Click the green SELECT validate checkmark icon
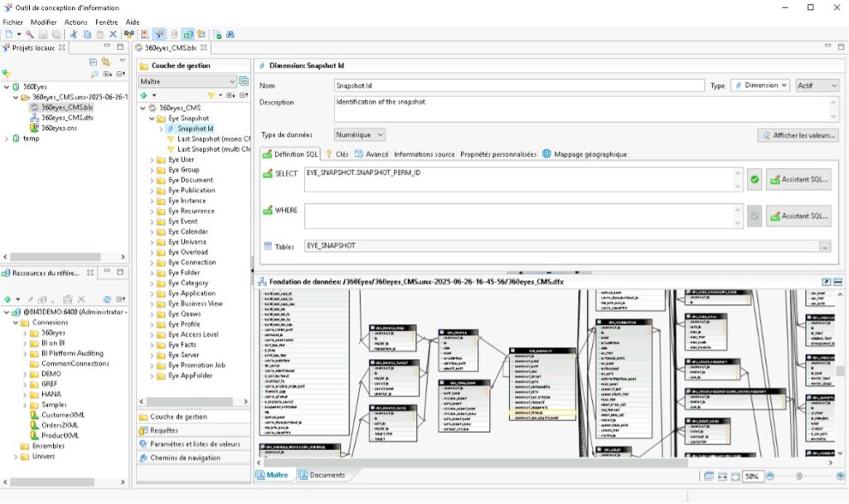The width and height of the screenshot is (849, 504). point(754,178)
